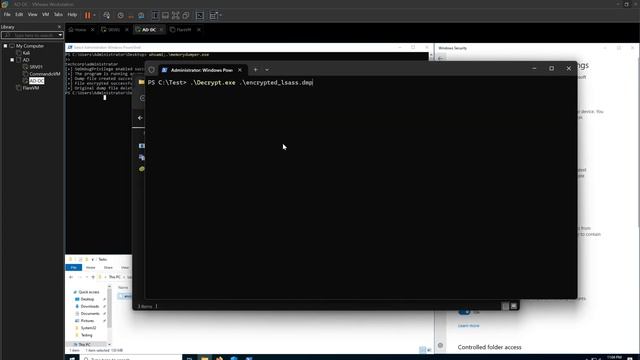Select Kali VM in the library
The width and height of the screenshot is (640, 360).
pos(26,53)
